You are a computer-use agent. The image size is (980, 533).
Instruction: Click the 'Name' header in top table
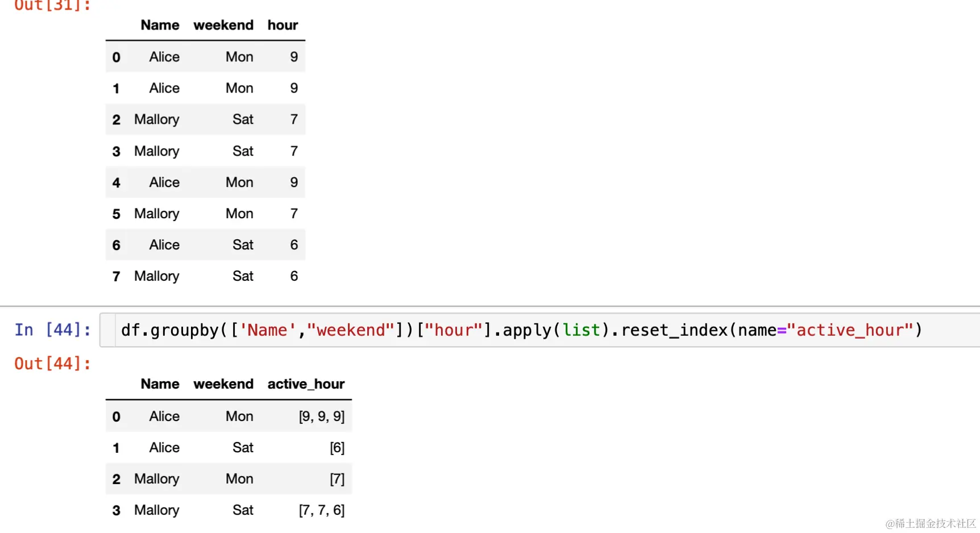(x=160, y=25)
